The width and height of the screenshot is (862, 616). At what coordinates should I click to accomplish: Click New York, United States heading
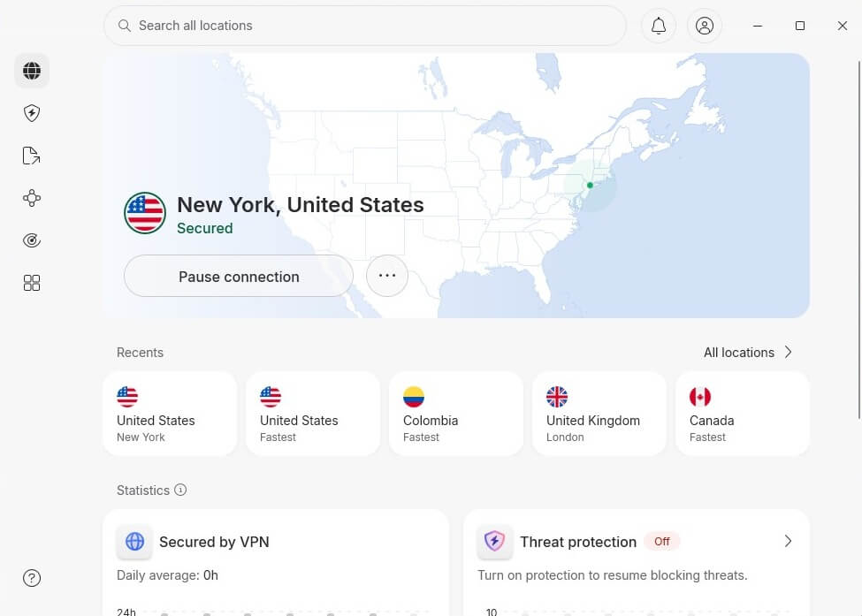pos(301,205)
